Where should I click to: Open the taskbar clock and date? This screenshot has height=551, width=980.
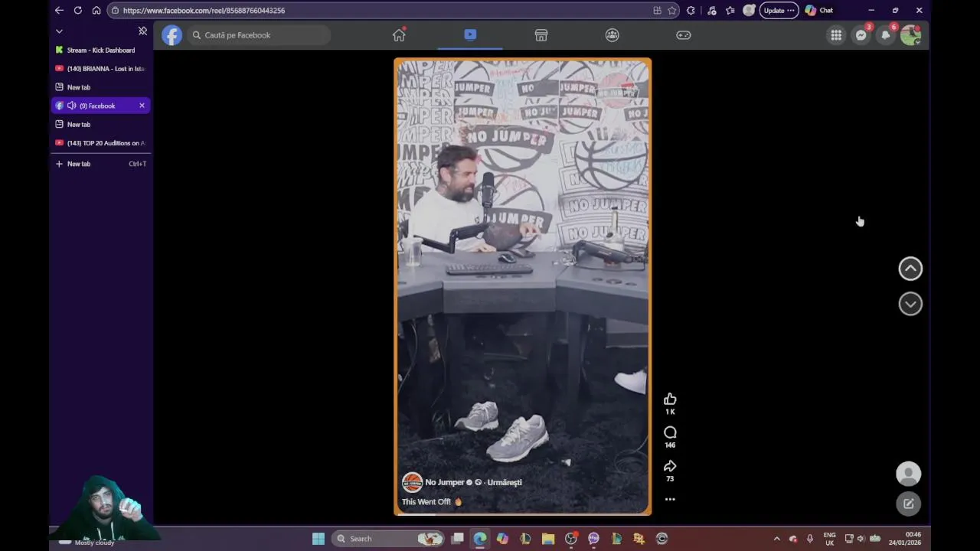coord(904,539)
